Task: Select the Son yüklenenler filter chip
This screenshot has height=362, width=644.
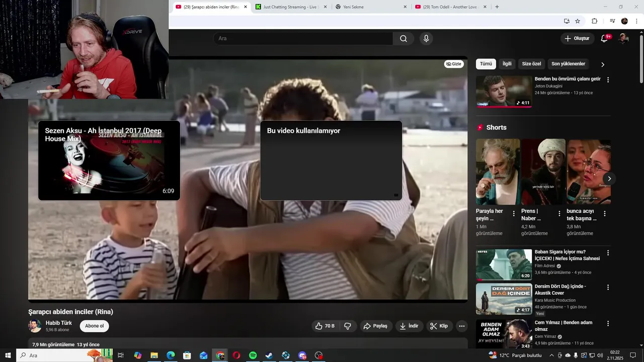Action: [x=568, y=64]
